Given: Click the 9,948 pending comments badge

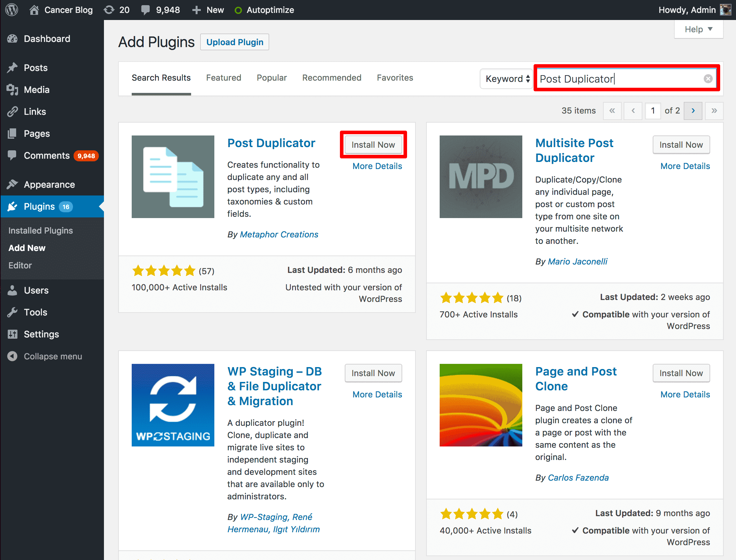Looking at the screenshot, I should (x=86, y=156).
